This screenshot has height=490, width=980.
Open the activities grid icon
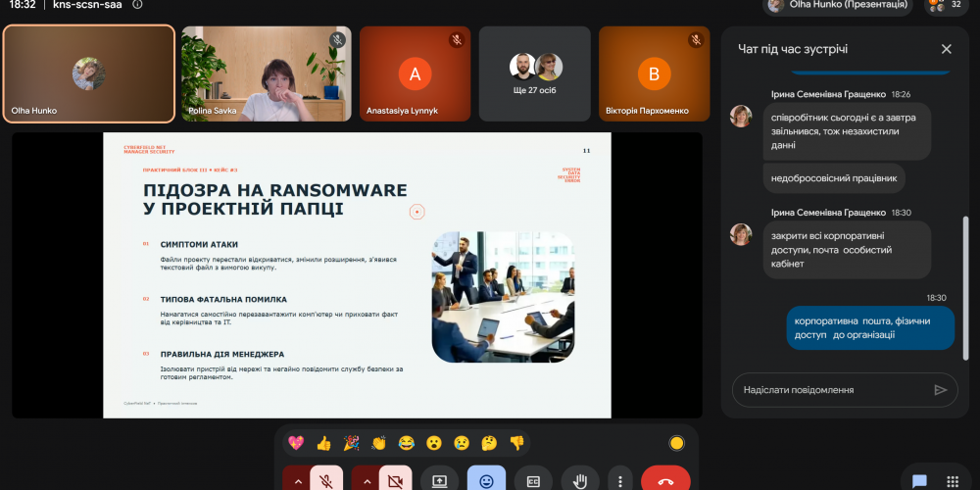(953, 480)
